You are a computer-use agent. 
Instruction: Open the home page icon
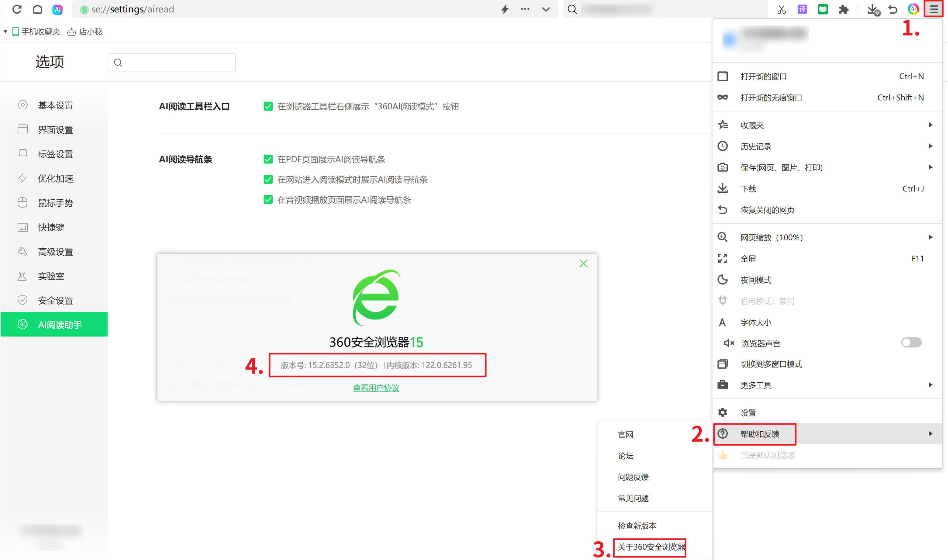38,9
